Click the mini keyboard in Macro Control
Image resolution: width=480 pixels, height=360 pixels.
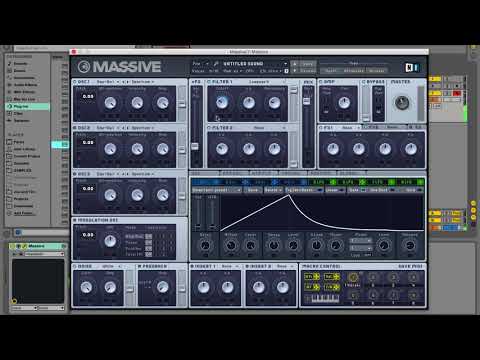point(325,298)
